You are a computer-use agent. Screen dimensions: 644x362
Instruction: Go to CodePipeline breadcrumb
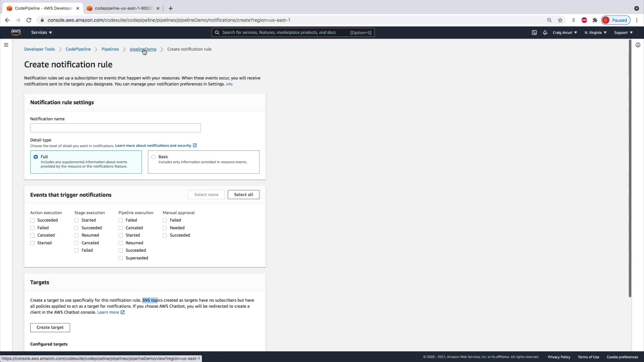point(78,49)
